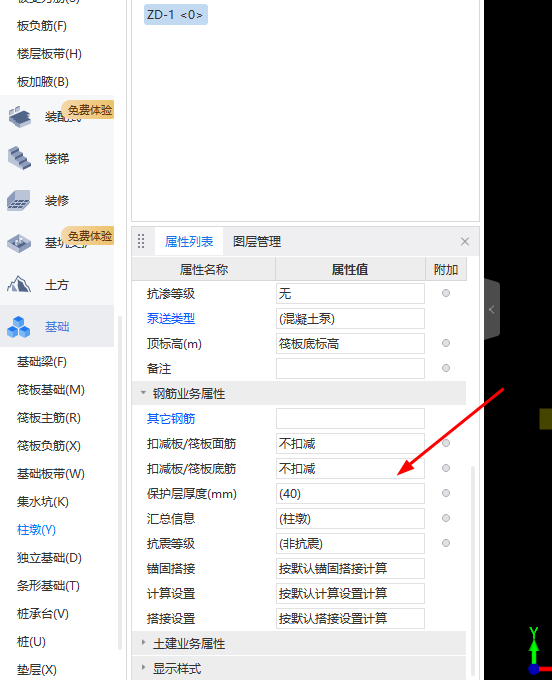
Task: Click the left sidebar vertical scrollbar
Action: [120, 481]
